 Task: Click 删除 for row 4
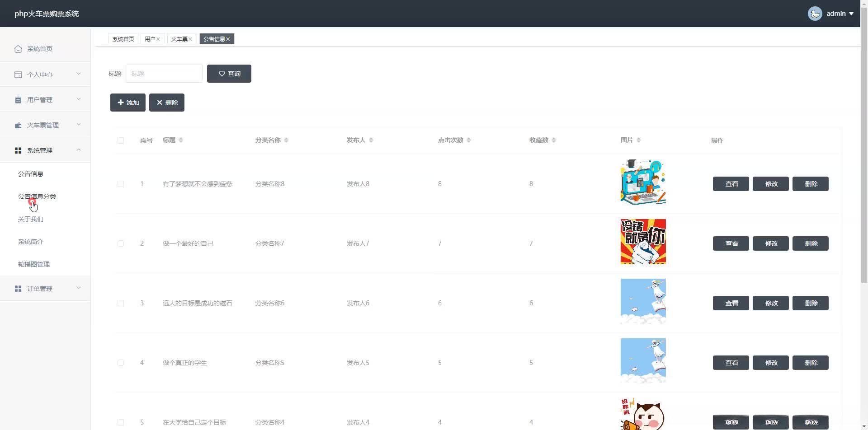(x=811, y=363)
